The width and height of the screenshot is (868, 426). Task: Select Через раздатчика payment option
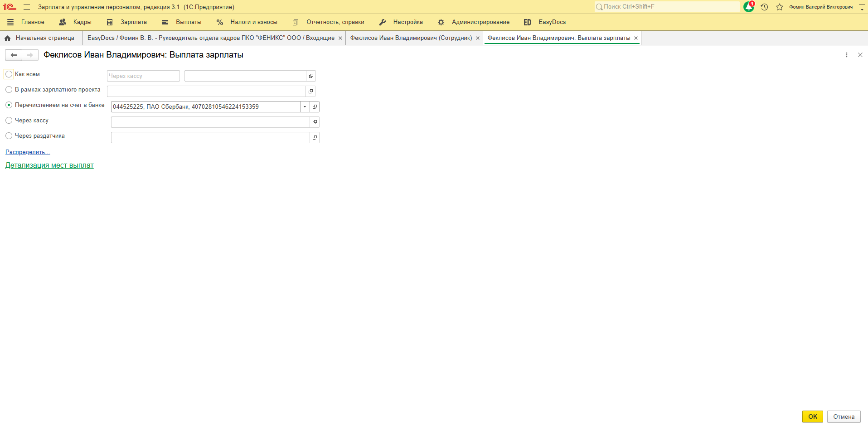click(x=9, y=136)
